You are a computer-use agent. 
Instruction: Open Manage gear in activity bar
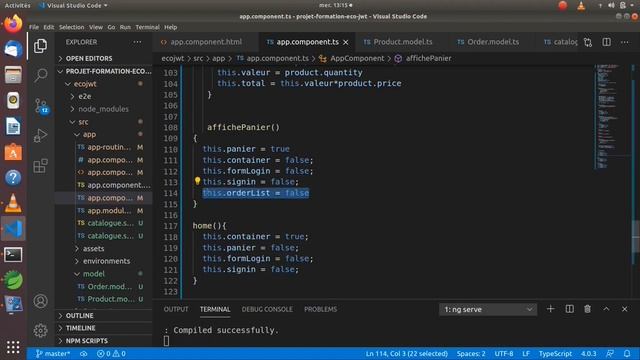click(x=40, y=330)
